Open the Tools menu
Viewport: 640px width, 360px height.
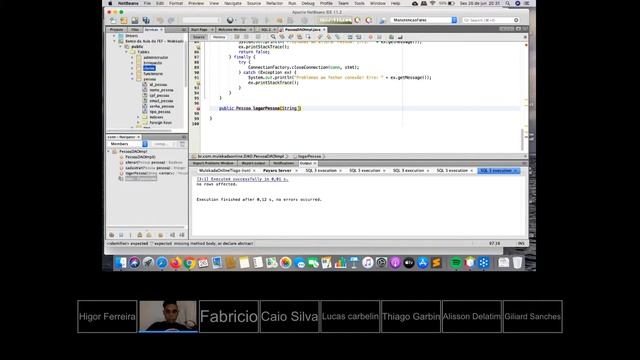pos(359,3)
